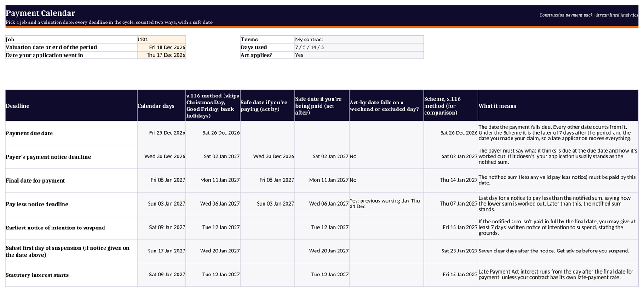Click 'The notified sum (less any valid pay less' text
Screen dimensions: 644x292
[558, 180]
